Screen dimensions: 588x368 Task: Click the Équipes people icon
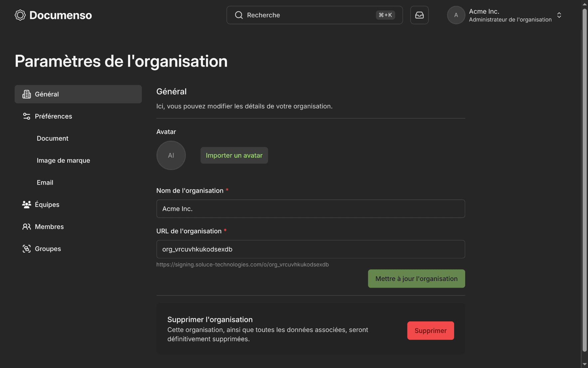[27, 205]
